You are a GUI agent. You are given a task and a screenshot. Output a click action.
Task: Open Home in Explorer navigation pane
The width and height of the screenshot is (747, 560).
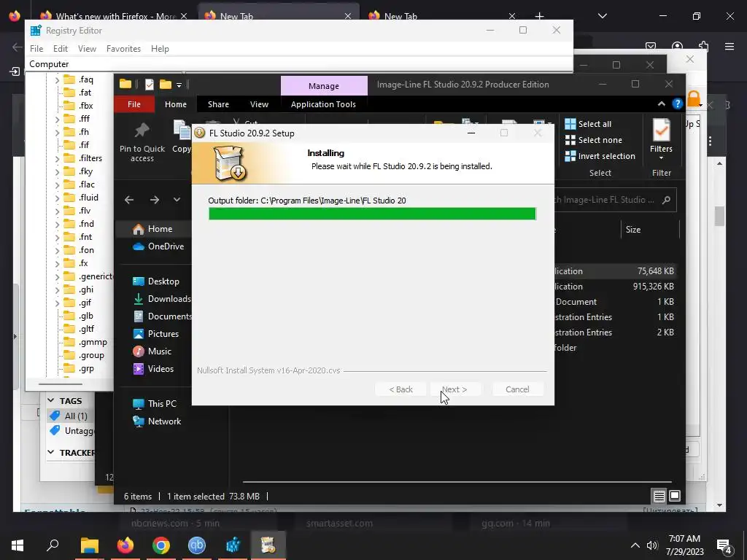pyautogui.click(x=152, y=229)
